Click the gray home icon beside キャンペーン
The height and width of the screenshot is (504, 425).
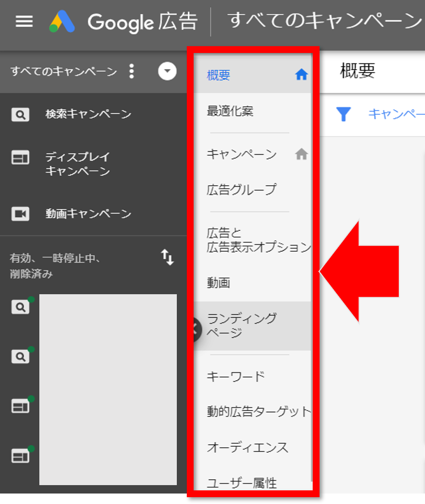point(301,154)
